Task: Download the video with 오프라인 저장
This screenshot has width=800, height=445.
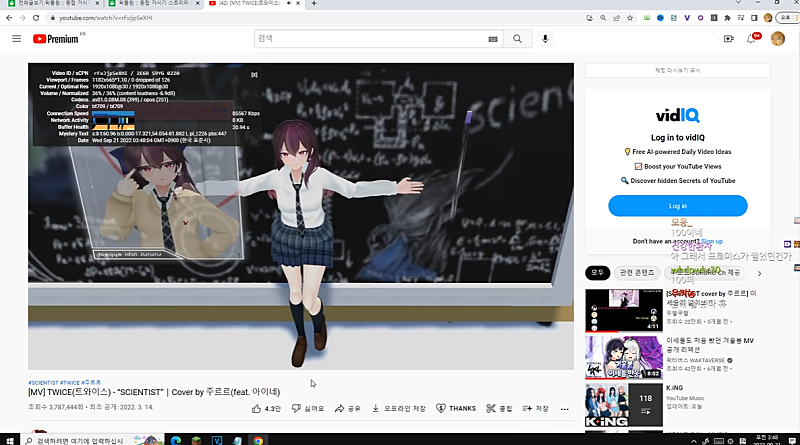Action: click(398, 408)
